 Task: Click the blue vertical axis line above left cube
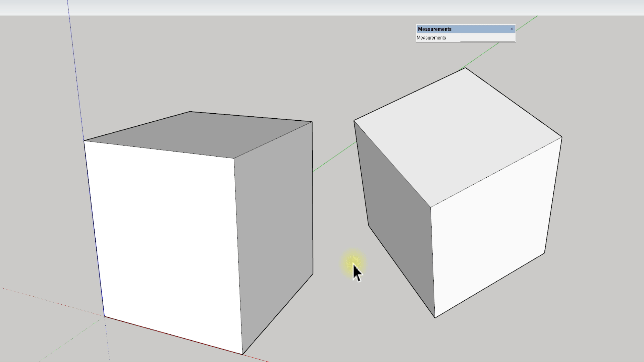74,67
